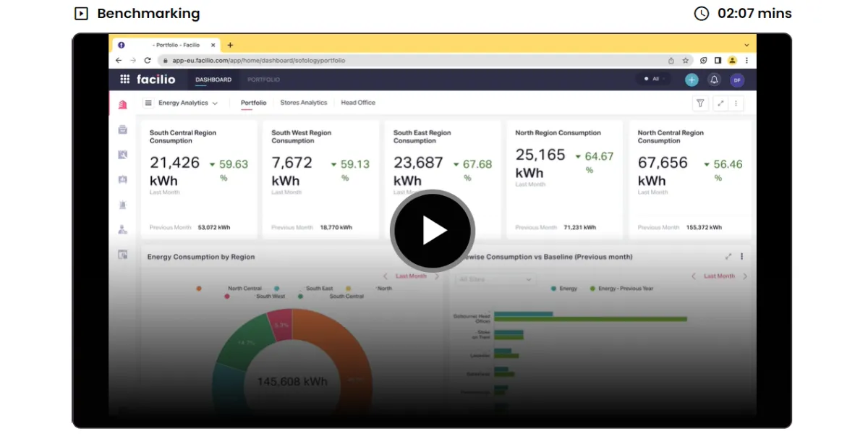Screen dimensions: 868x434
Task: Click the browser address bar URL
Action: (259, 61)
